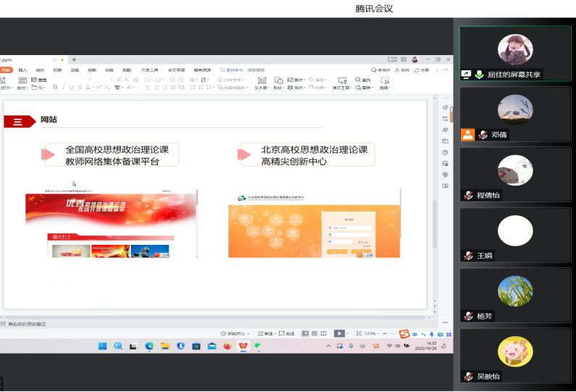Expand the slideshow play dropdown arrow
This screenshot has height=392, width=576.
pos(347,333)
